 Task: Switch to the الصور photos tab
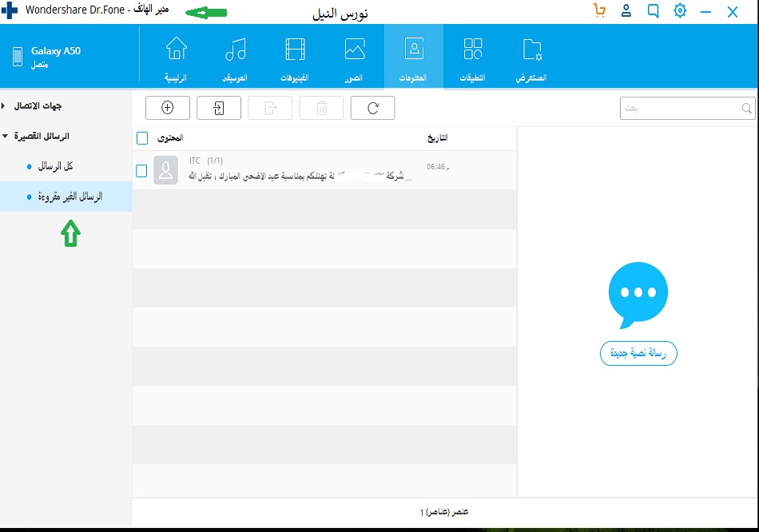pos(354,57)
